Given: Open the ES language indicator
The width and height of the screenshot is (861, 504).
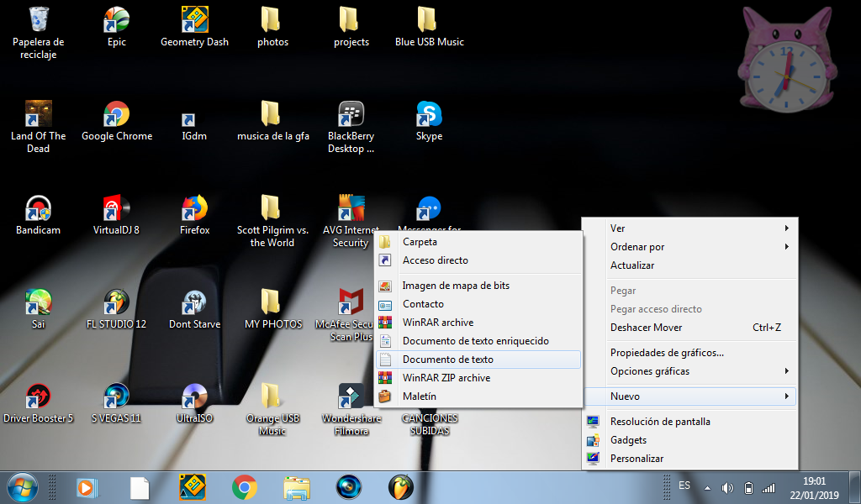Looking at the screenshot, I should tap(684, 486).
